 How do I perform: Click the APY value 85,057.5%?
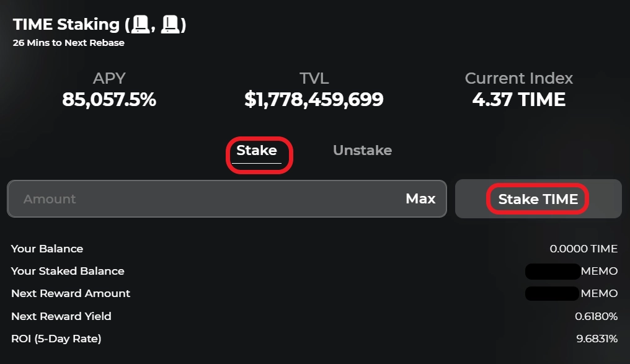[109, 99]
